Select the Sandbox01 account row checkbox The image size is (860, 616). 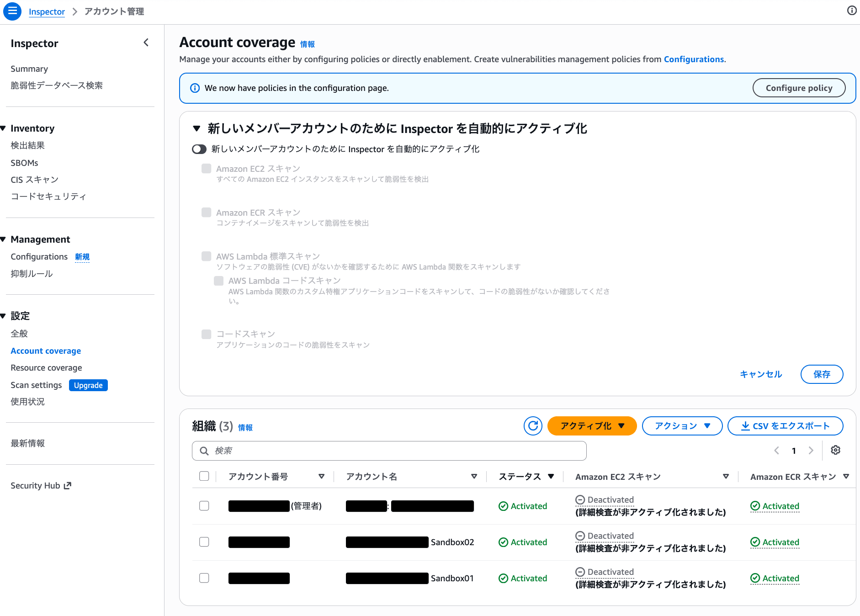click(204, 578)
